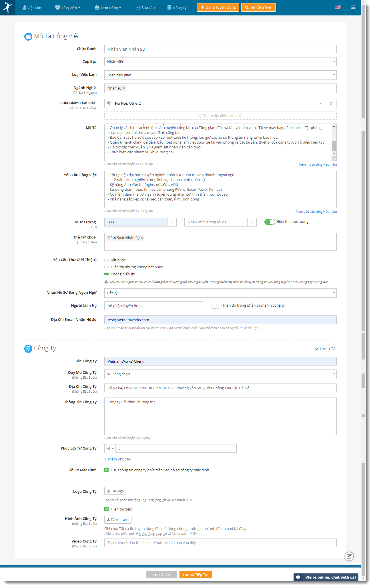The width and height of the screenshot is (373, 588).
Task: Toggle Hiển thị mức lương switch
Action: 270,222
